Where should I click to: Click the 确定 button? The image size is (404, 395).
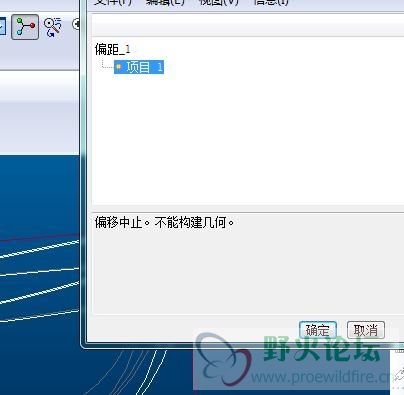(318, 330)
